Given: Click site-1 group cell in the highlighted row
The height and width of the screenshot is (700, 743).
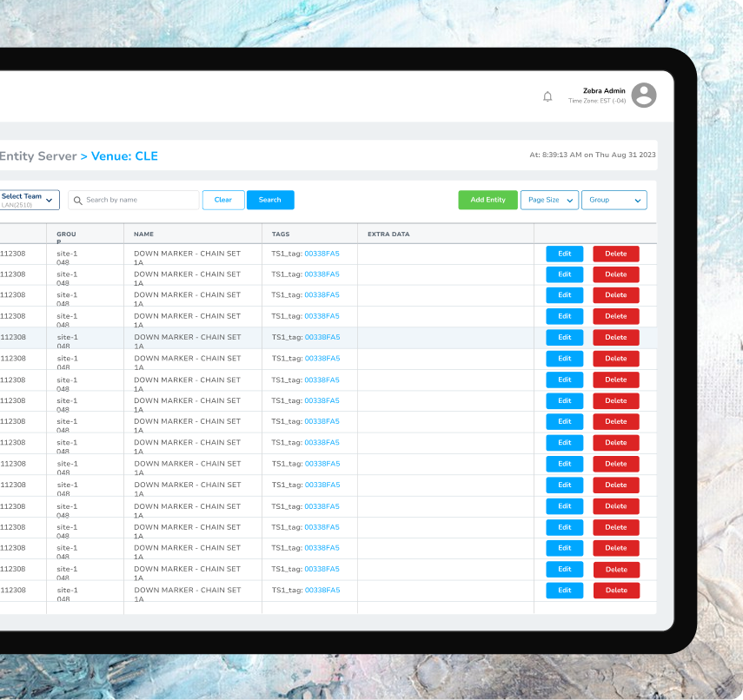Looking at the screenshot, I should [x=67, y=341].
